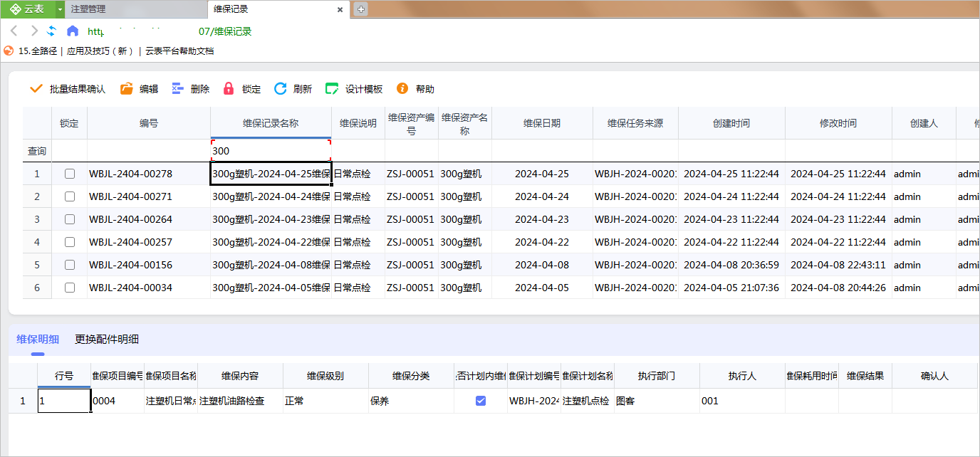This screenshot has height=457, width=980.
Task: Check the box for WBJL-2404-00257
Action: click(70, 242)
